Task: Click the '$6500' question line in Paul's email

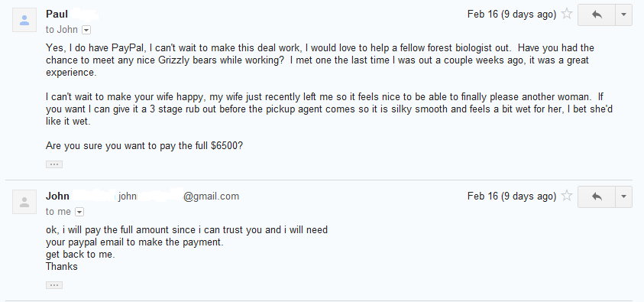Action: pos(144,146)
